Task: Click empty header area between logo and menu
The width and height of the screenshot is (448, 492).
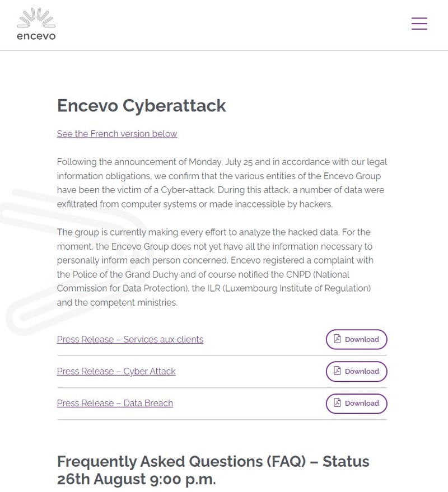Action: click(x=224, y=25)
